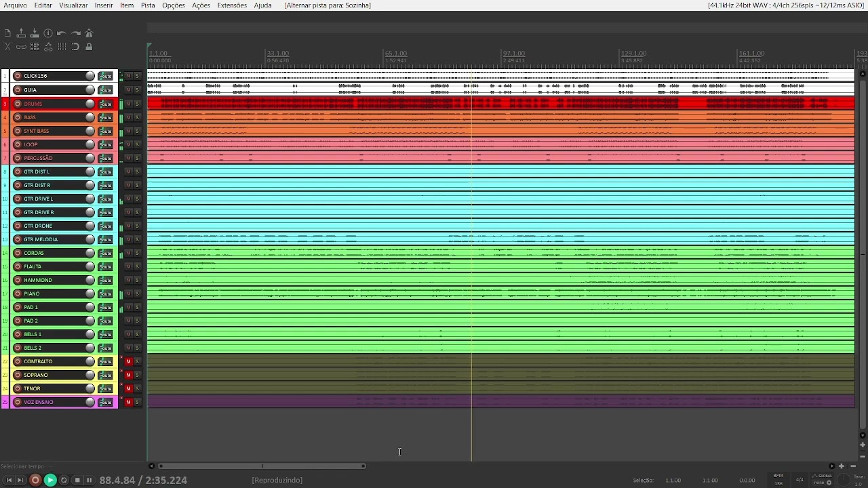This screenshot has height=488, width=868.
Task: Click go to project end transport button
Action: pyautogui.click(x=20, y=480)
